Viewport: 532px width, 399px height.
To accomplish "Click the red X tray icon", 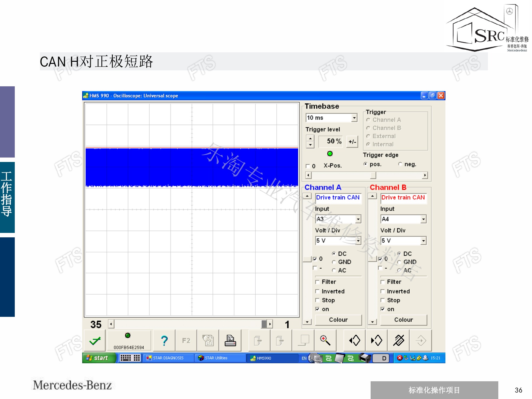I will coord(400,358).
